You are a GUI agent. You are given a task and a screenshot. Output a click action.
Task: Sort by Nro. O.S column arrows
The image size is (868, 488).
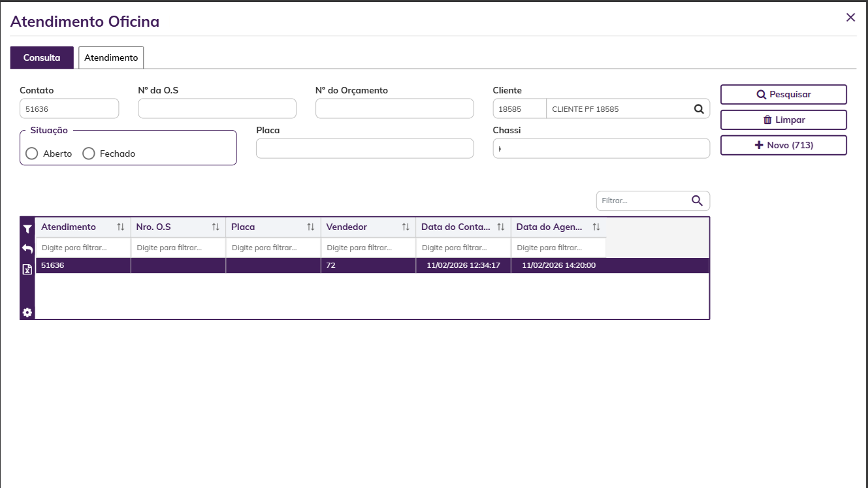click(x=216, y=227)
